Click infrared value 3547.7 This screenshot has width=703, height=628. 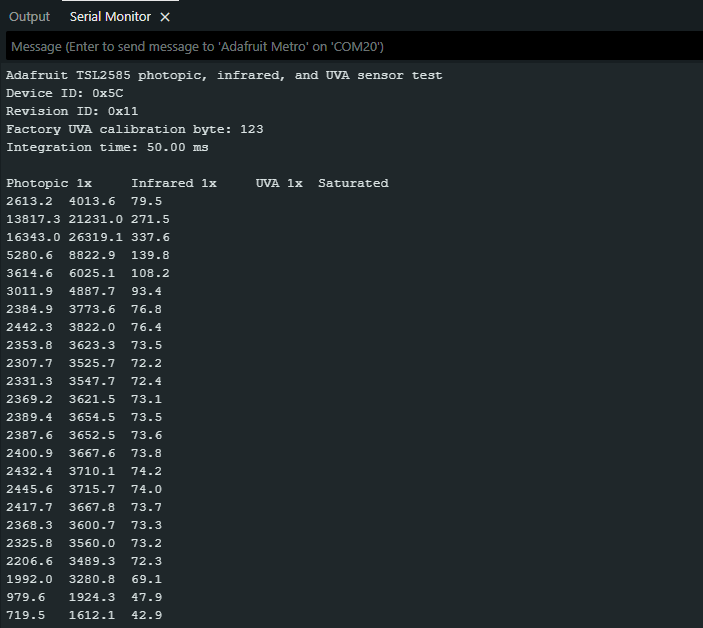pos(92,381)
